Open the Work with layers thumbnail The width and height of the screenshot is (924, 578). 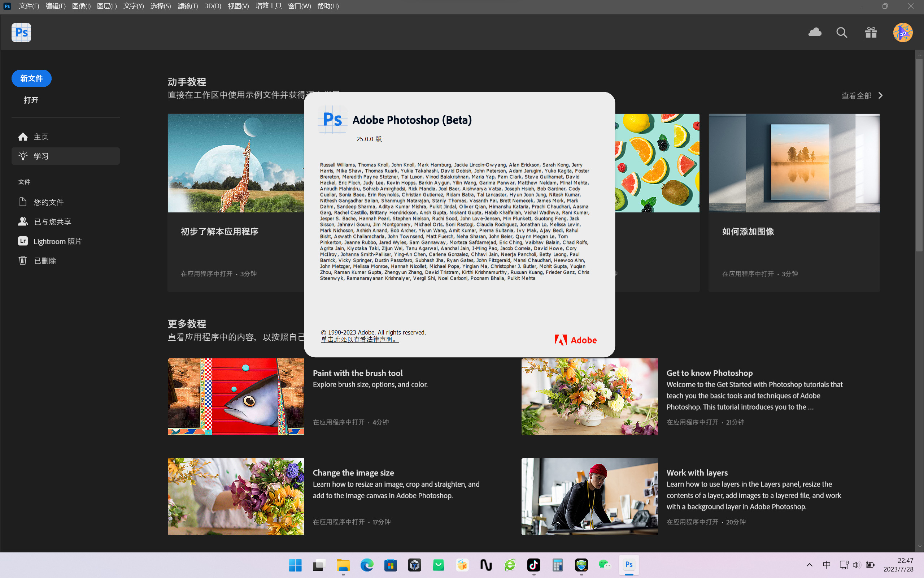[x=589, y=496]
